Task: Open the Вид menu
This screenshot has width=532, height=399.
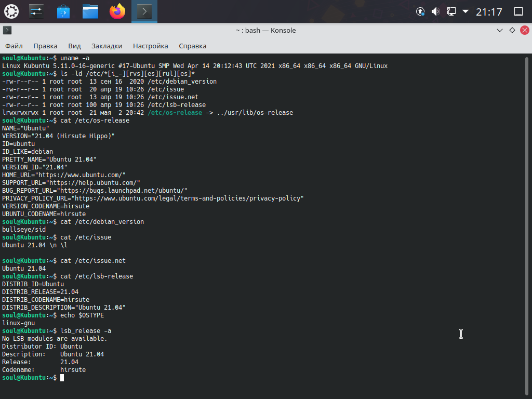Action: point(74,46)
